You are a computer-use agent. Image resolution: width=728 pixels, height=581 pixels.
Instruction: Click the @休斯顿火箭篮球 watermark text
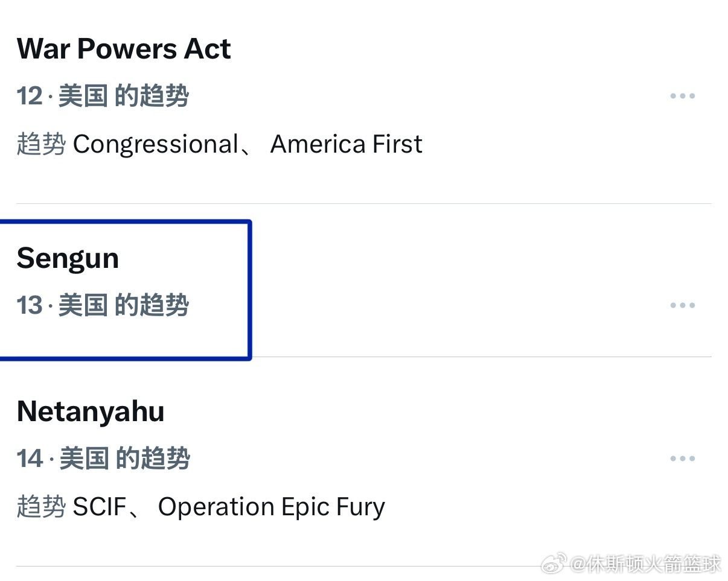(x=646, y=564)
